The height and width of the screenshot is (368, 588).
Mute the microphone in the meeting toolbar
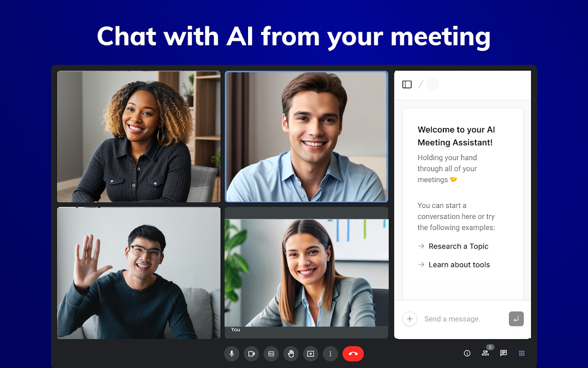pyautogui.click(x=232, y=354)
